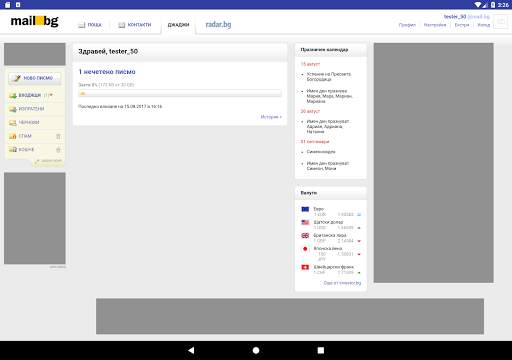Click the large banner ad at bottom
Image resolution: width=512 pixels, height=360 pixels.
(x=290, y=316)
